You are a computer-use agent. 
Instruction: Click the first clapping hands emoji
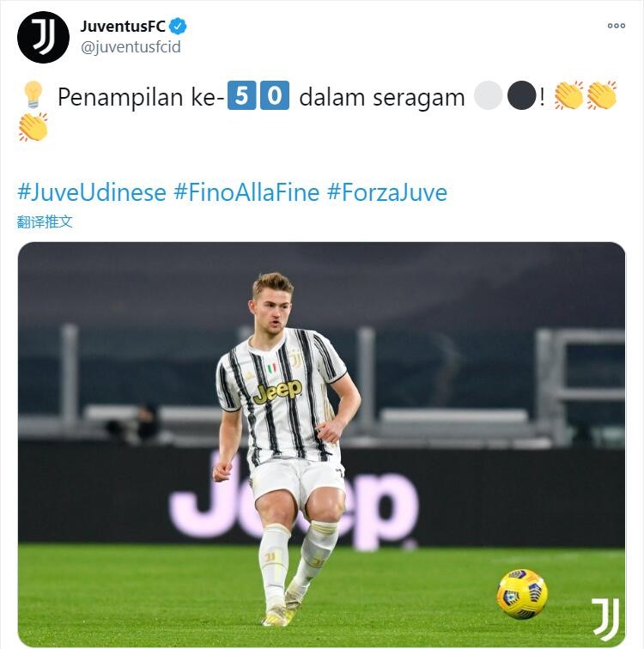coord(568,95)
